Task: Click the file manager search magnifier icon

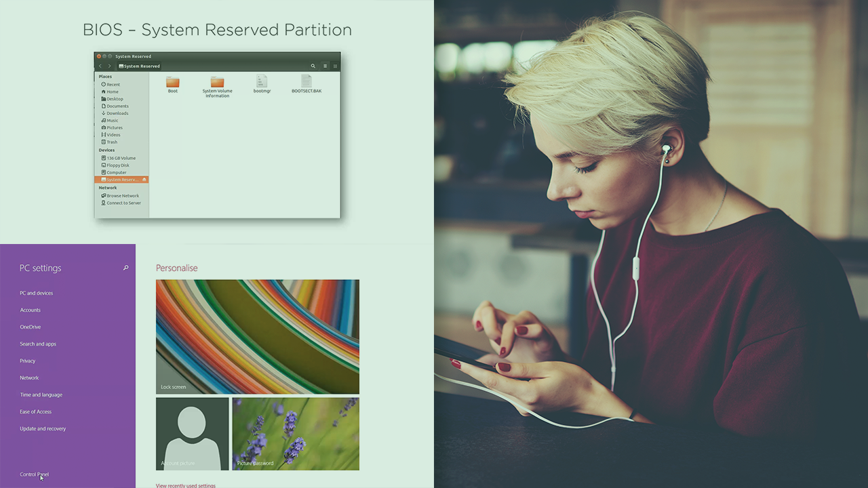Action: pos(313,66)
